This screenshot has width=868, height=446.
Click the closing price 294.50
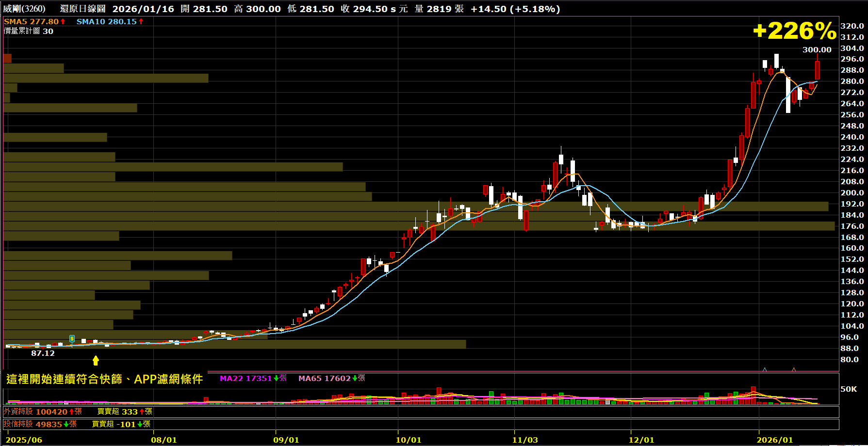pos(370,9)
